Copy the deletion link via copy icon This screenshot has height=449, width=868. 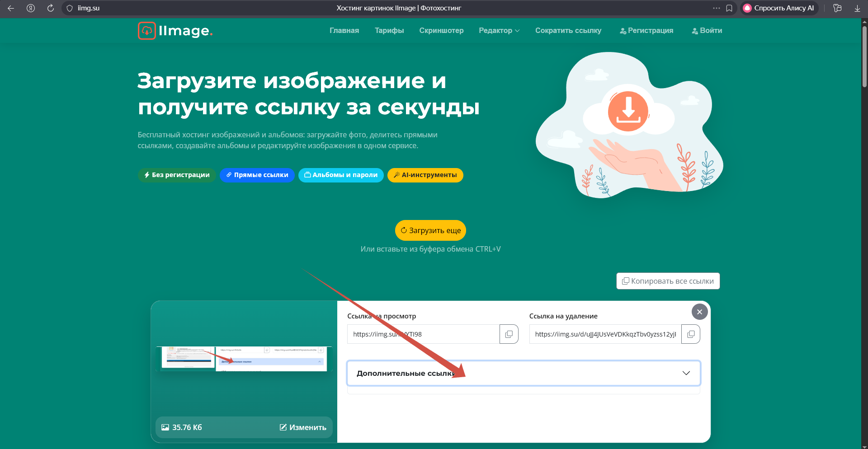(x=691, y=334)
